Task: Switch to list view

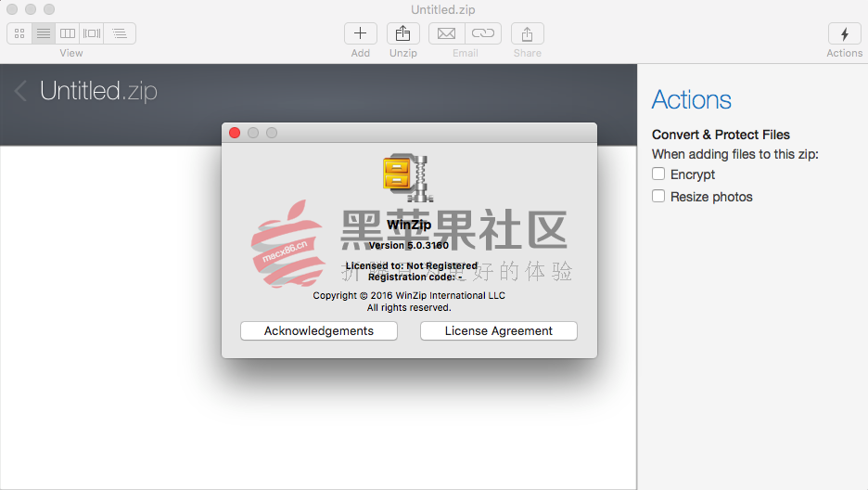Action: pyautogui.click(x=44, y=33)
